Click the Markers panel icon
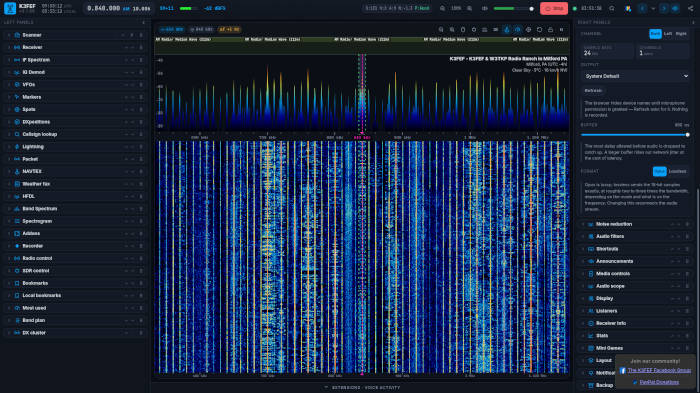 click(17, 97)
